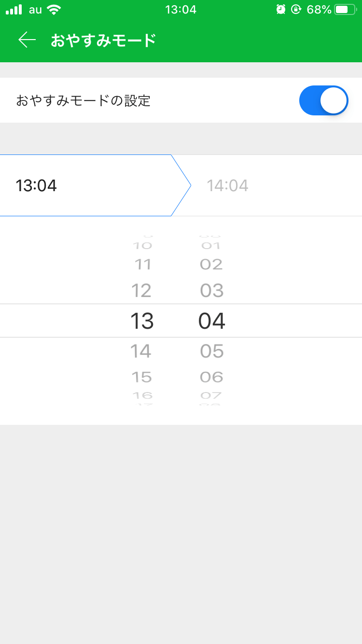Image resolution: width=362 pixels, height=644 pixels.
Task: Pick minute 02 in the picker
Action: coord(211,265)
